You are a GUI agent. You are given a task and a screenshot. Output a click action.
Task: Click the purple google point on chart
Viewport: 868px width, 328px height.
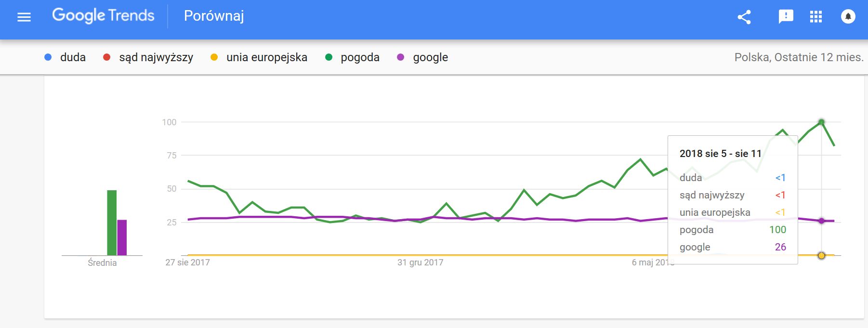point(821,221)
